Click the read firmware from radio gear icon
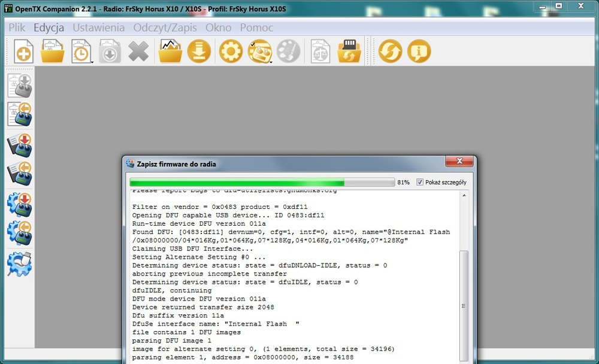599x364 pixels. pos(20,233)
